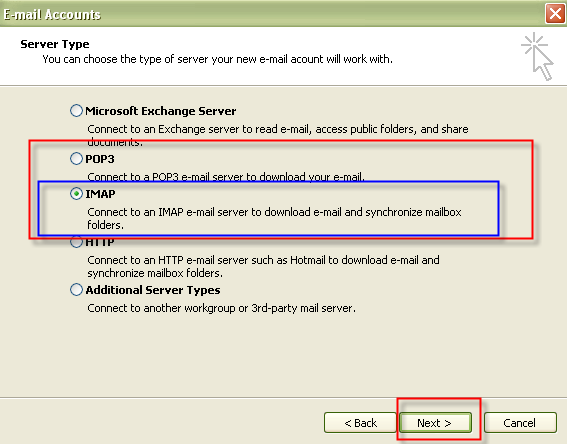Click the Server Type heading
567x444 pixels.
[x=55, y=44]
